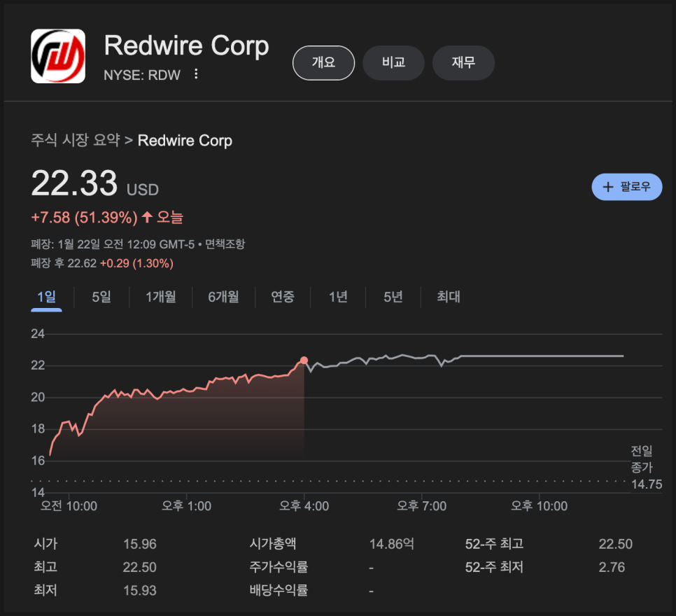Screen dimensions: 676x616
Task: Select the 6개월 chart range
Action: 223,297
